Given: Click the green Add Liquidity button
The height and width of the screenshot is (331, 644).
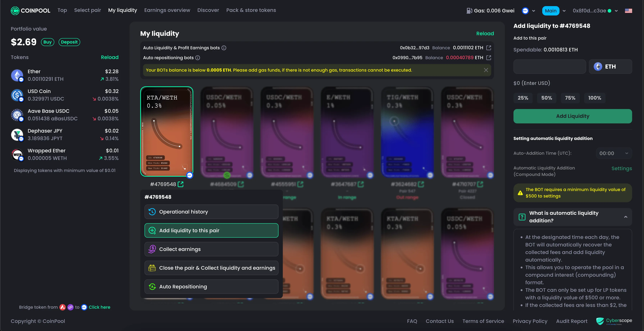Looking at the screenshot, I should 572,116.
